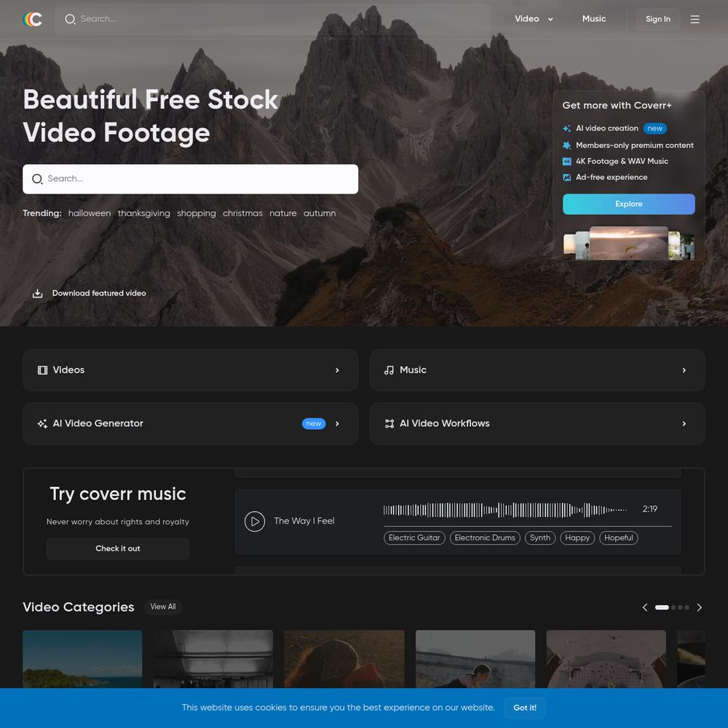Click the 2:19 track duration
This screenshot has width=728, height=728.
649,509
